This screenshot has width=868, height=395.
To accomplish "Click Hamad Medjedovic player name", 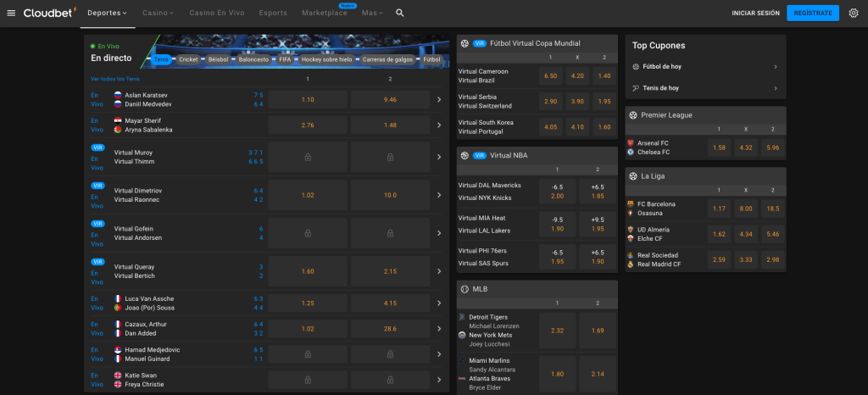I will tap(153, 349).
